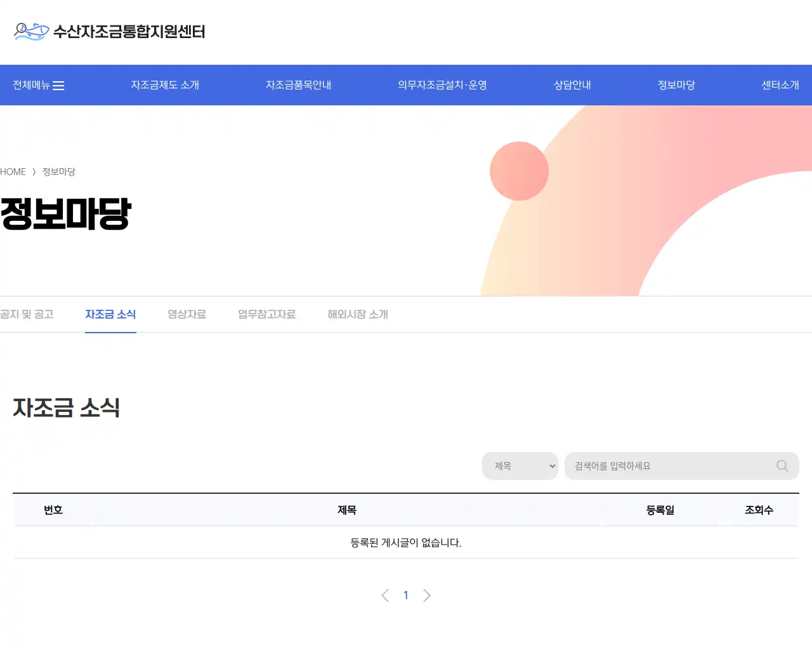The height and width of the screenshot is (650, 812).
Task: Select page 1 in pagination
Action: 406,595
